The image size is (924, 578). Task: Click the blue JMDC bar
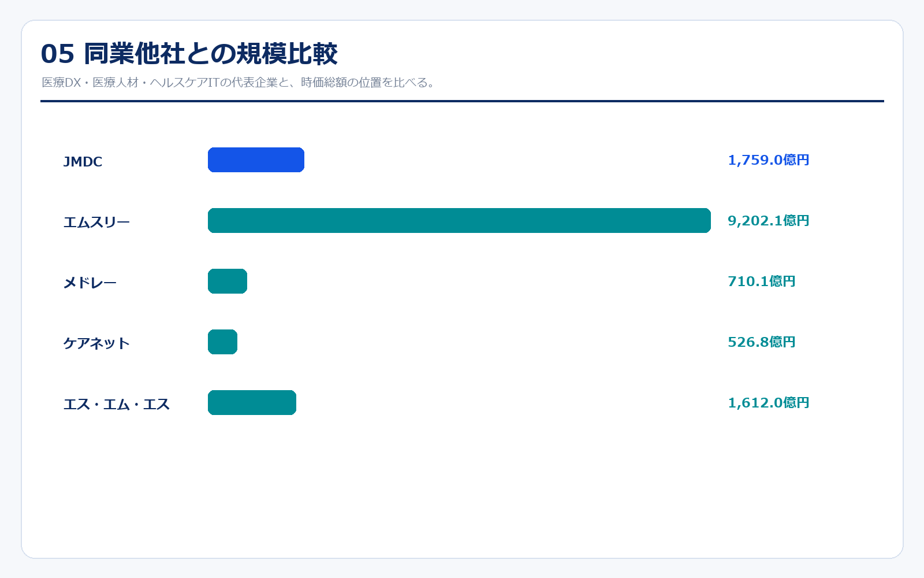pyautogui.click(x=256, y=160)
